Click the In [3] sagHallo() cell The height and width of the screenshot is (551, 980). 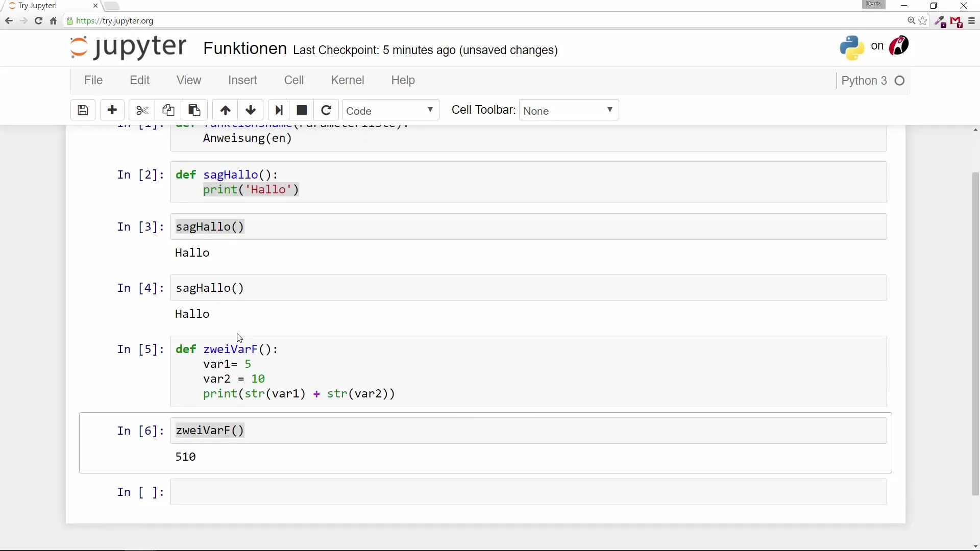click(x=528, y=227)
